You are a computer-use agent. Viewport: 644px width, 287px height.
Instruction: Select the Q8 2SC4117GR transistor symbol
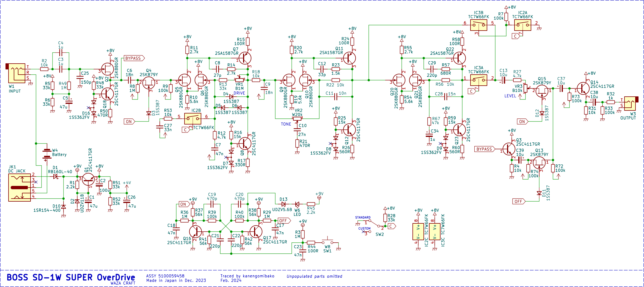click(x=245, y=143)
